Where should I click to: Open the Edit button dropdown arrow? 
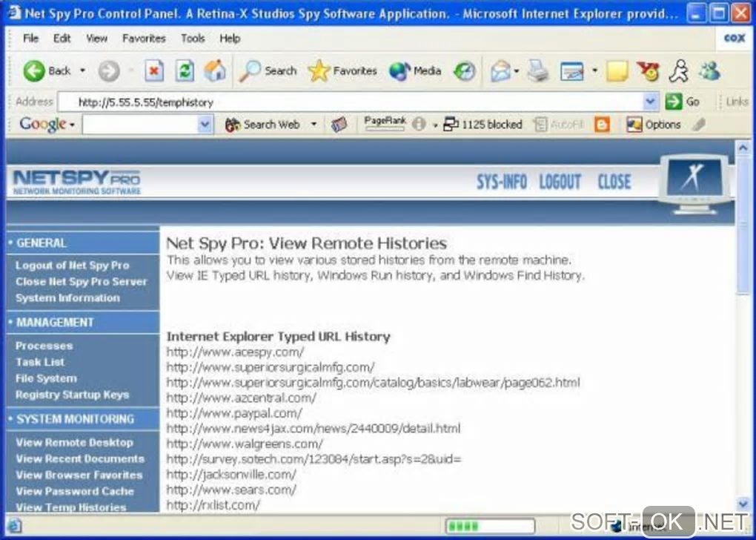(594, 71)
